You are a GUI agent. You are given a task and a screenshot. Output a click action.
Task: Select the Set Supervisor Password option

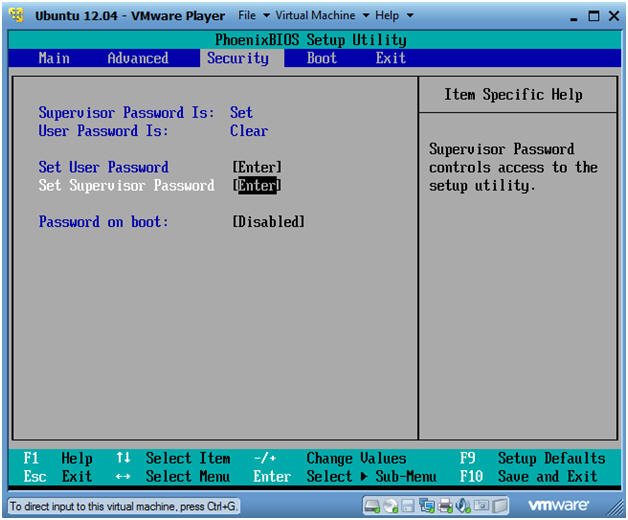pyautogui.click(x=126, y=185)
